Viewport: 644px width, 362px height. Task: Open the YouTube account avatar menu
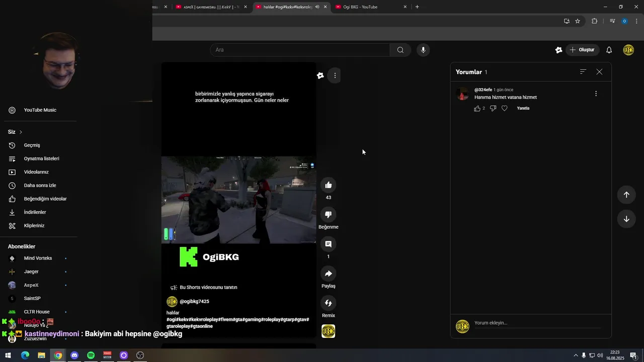click(628, 50)
